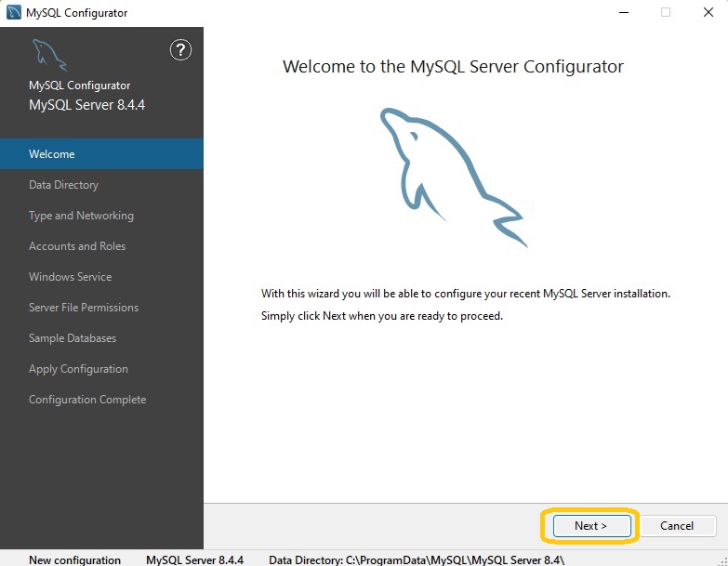Select the Welcome step in sidebar

pos(101,154)
